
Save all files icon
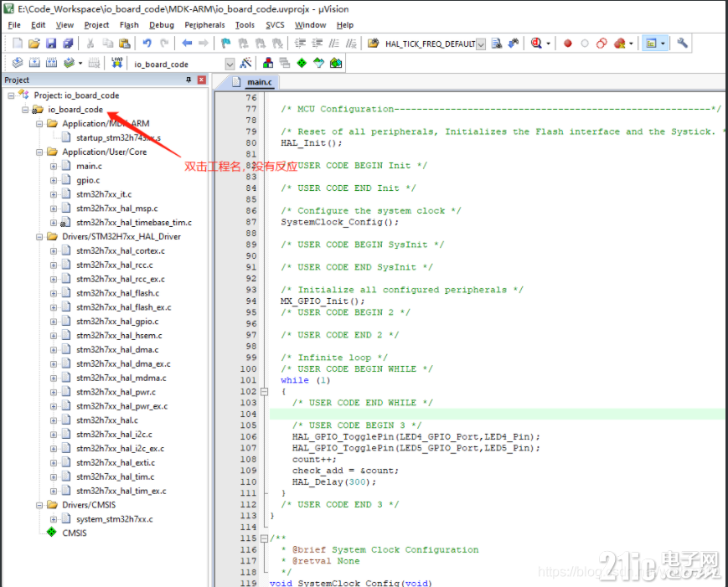coord(68,44)
